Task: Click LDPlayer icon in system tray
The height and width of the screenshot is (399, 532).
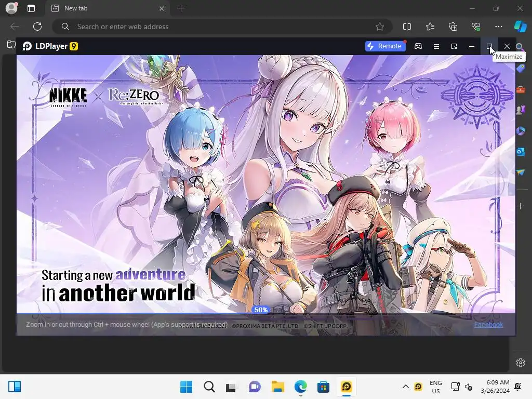Action: point(418,387)
